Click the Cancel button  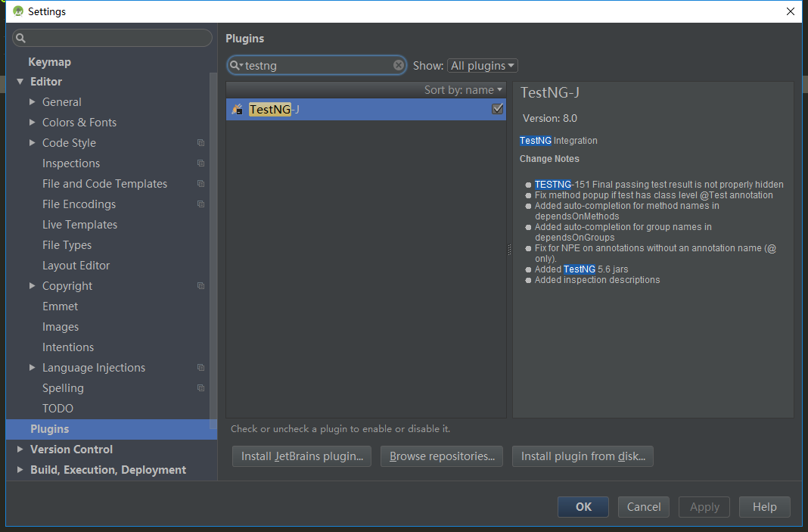tap(644, 507)
